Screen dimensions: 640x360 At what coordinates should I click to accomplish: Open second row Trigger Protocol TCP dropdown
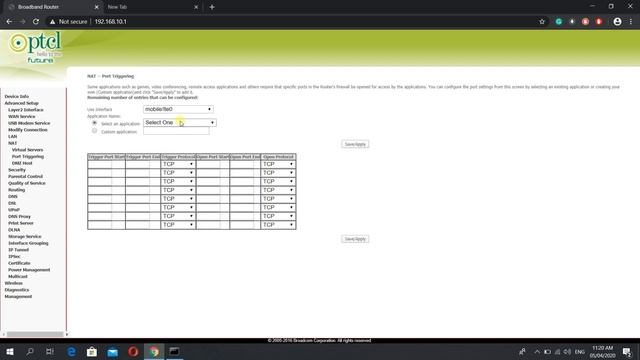[178, 173]
